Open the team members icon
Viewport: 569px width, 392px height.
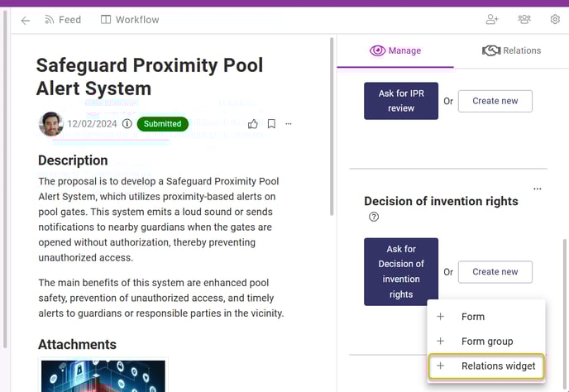(524, 19)
